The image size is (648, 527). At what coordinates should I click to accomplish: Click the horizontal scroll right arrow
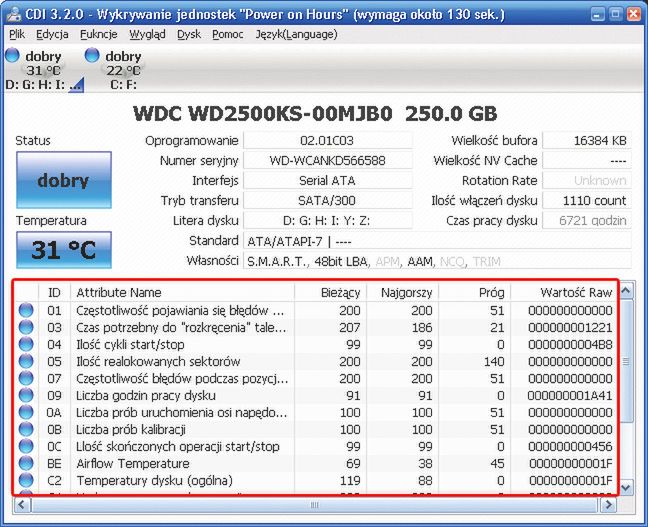coord(608,505)
